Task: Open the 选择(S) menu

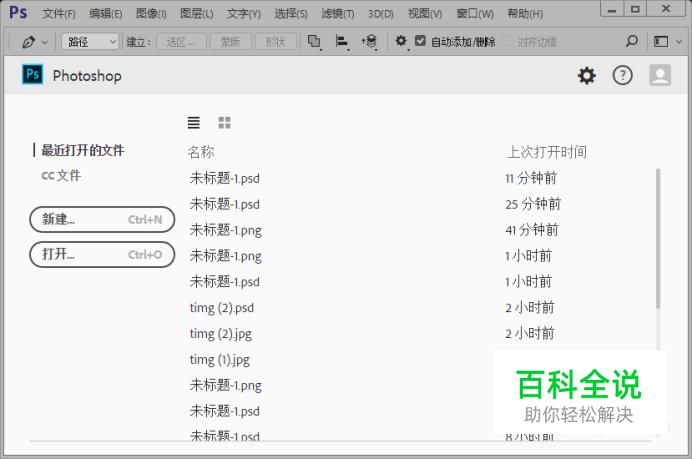Action: pos(290,14)
